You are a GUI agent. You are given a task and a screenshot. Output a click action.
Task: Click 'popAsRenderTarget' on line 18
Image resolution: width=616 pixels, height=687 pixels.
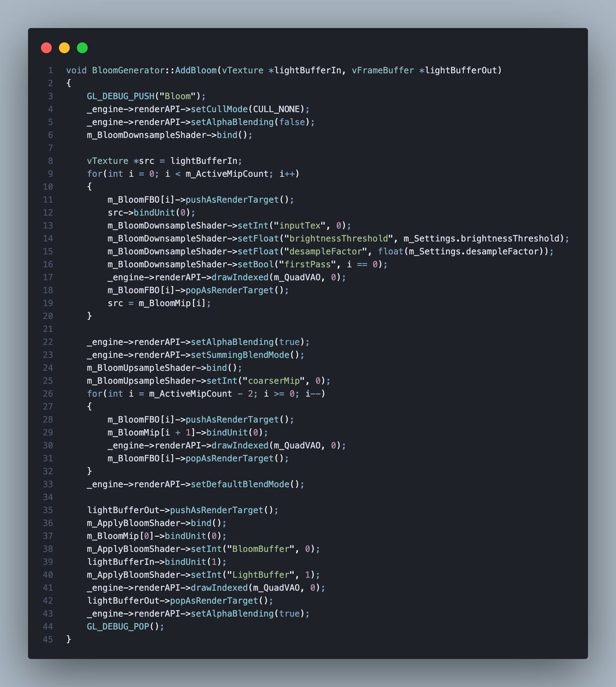pos(230,290)
